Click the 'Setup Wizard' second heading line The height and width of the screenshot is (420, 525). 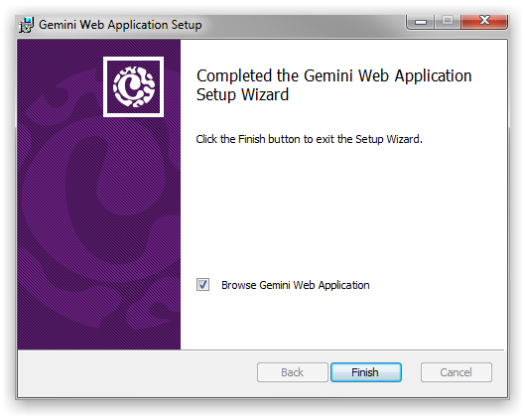[x=242, y=94]
